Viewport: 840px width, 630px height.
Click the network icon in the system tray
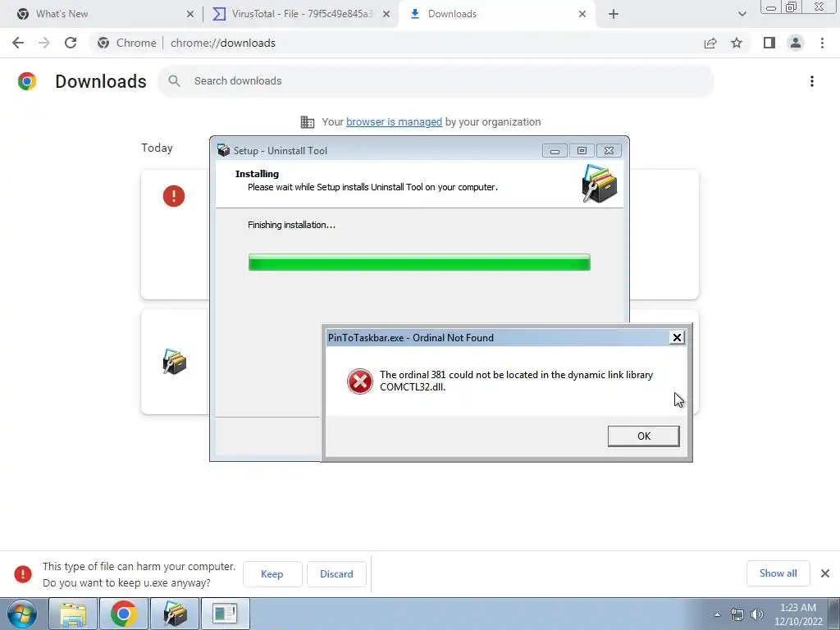(x=737, y=614)
